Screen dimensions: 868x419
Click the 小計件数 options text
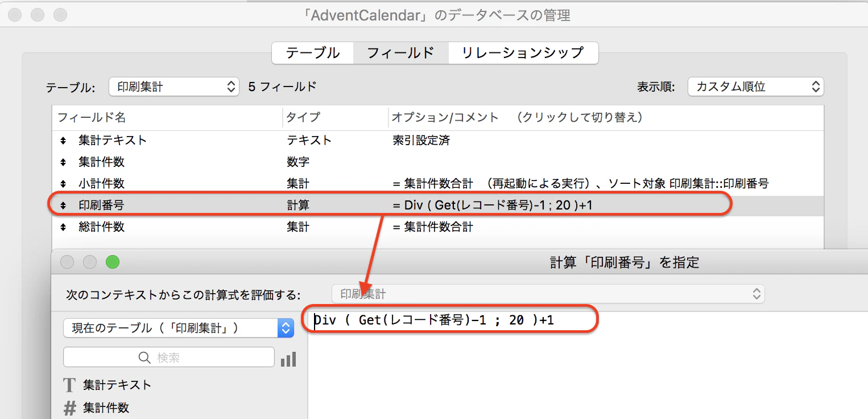pos(581,183)
